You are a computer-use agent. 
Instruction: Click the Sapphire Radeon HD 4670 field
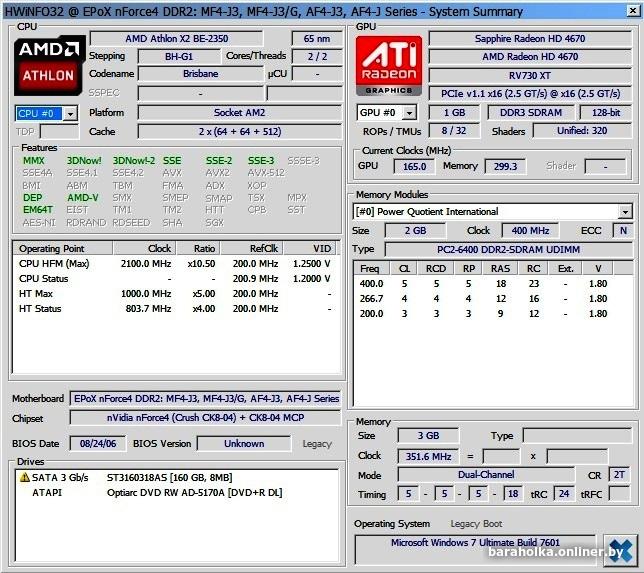[530, 38]
